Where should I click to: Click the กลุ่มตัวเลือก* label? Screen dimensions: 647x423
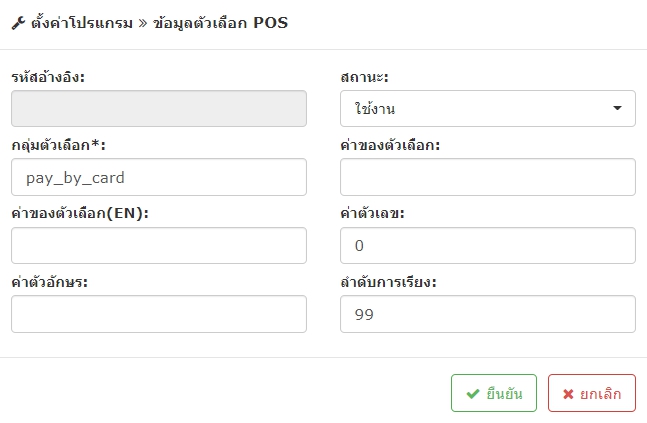point(59,145)
